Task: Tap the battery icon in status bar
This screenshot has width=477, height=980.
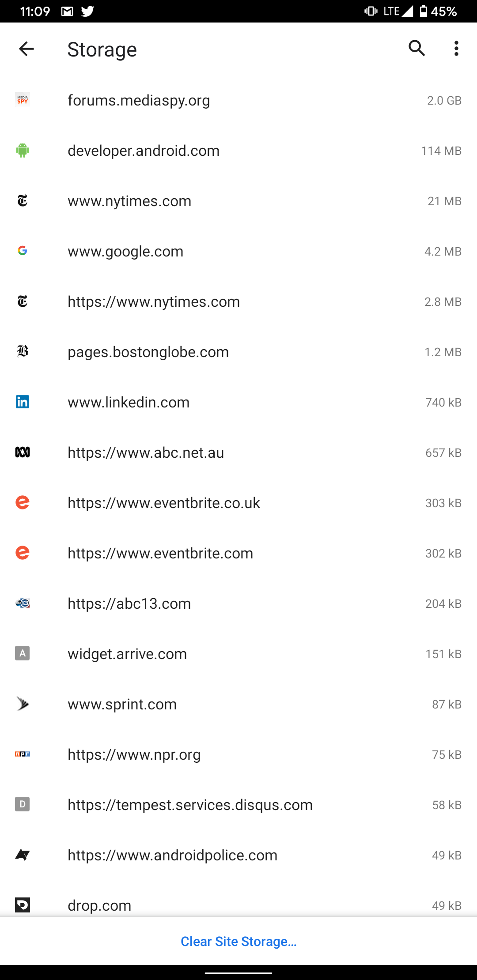Action: click(x=424, y=11)
